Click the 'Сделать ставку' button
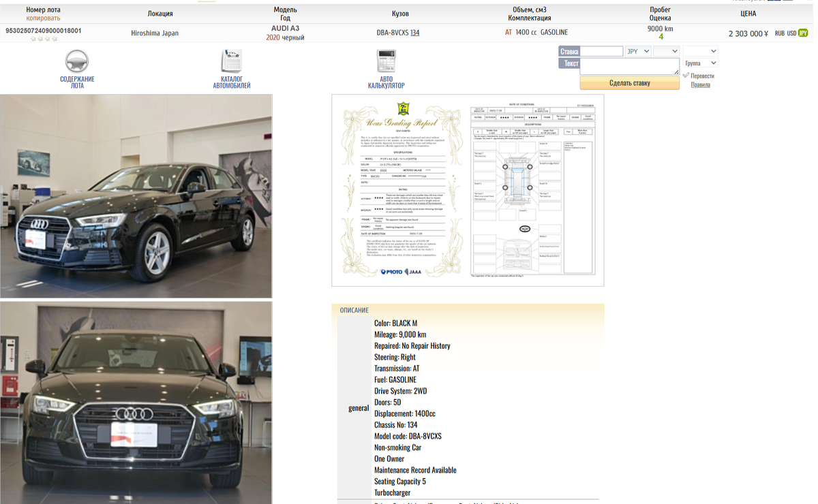 point(629,83)
